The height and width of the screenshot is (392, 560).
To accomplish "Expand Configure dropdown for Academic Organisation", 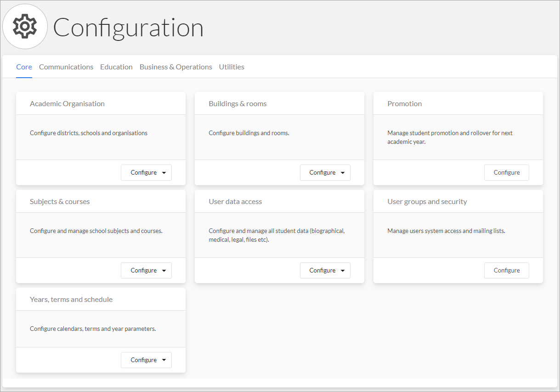I will [x=146, y=173].
